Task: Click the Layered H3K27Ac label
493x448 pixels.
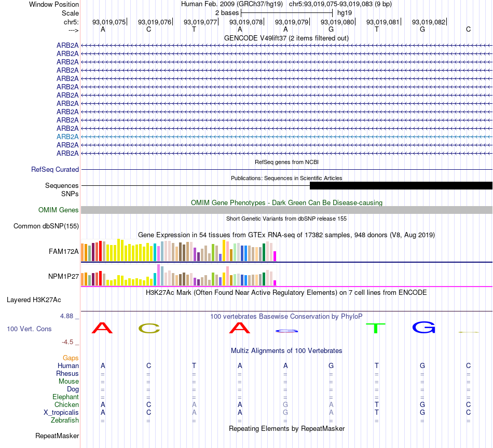Action: tap(34, 300)
